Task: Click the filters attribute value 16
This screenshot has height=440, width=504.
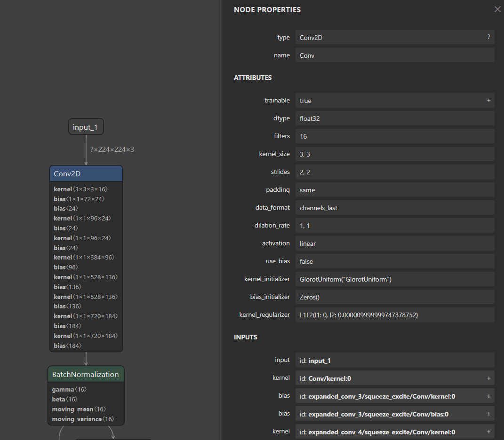Action: 394,136
